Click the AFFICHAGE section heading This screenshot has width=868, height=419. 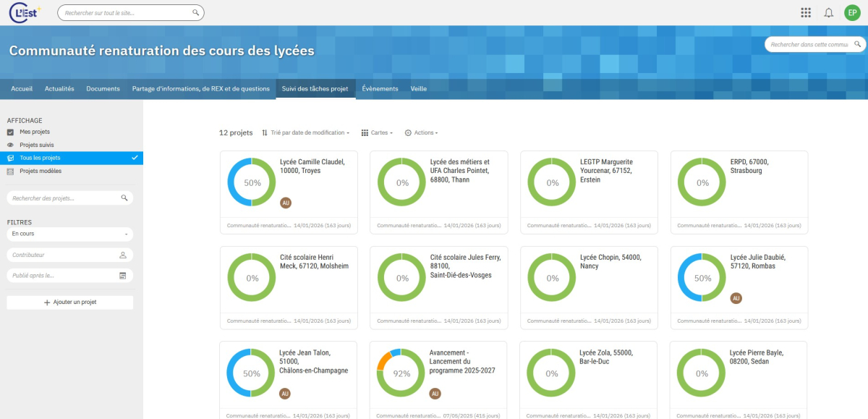[25, 120]
